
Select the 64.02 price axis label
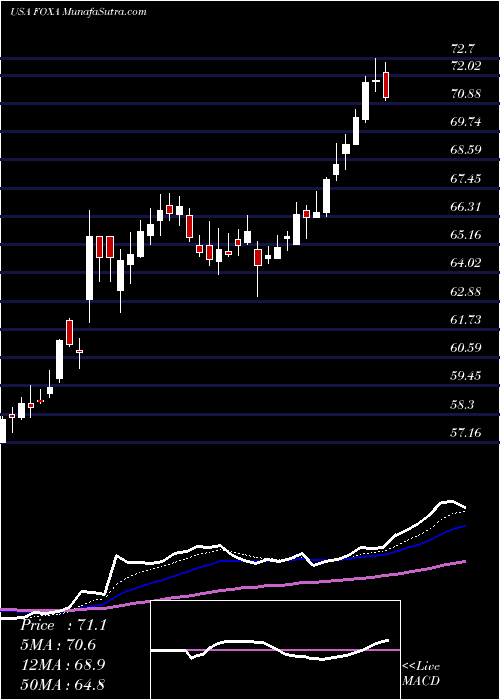[466, 263]
